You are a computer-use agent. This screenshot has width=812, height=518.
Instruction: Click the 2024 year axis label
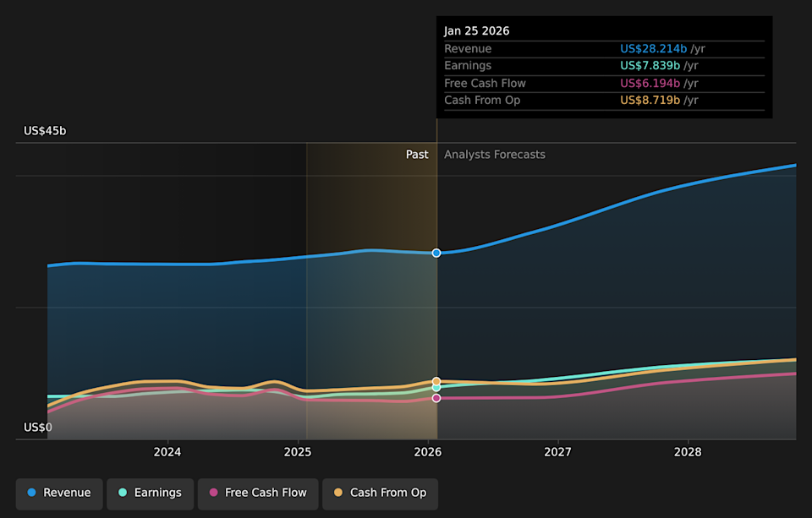(167, 452)
